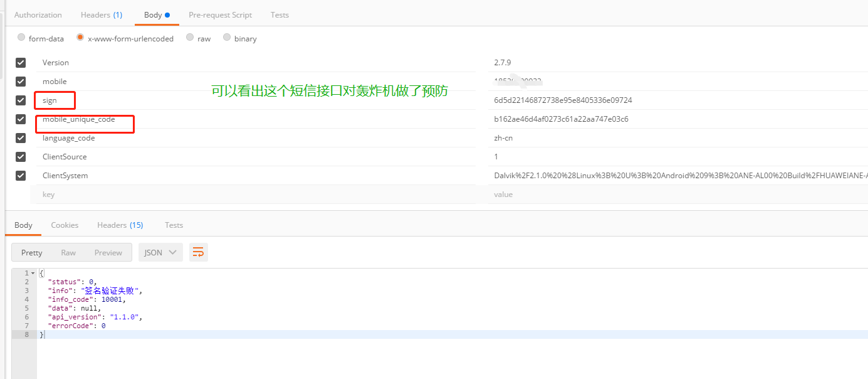Viewport: 868px width, 379px height.
Task: Select the binary body type
Action: 226,38
